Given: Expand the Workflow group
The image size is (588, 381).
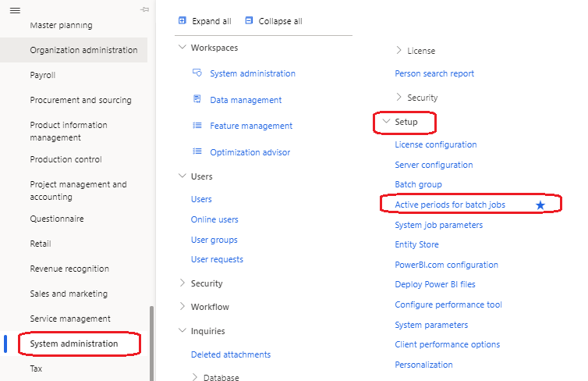Looking at the screenshot, I should 182,307.
